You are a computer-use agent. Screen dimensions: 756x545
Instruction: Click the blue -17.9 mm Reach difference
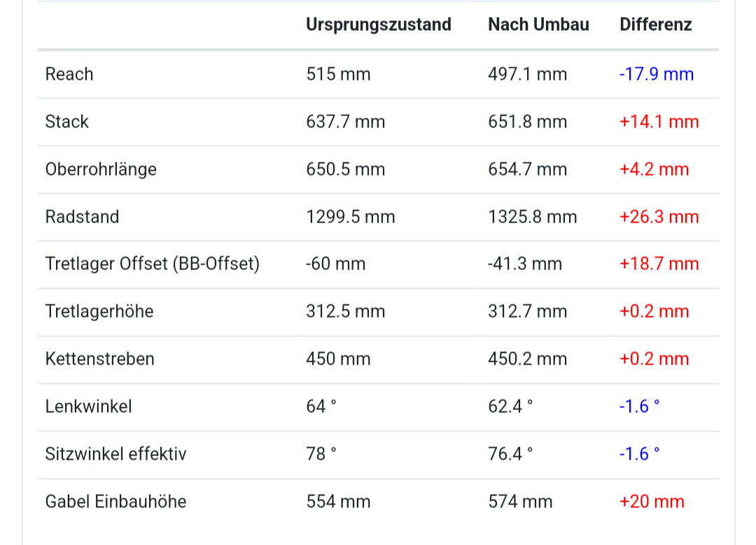[656, 74]
